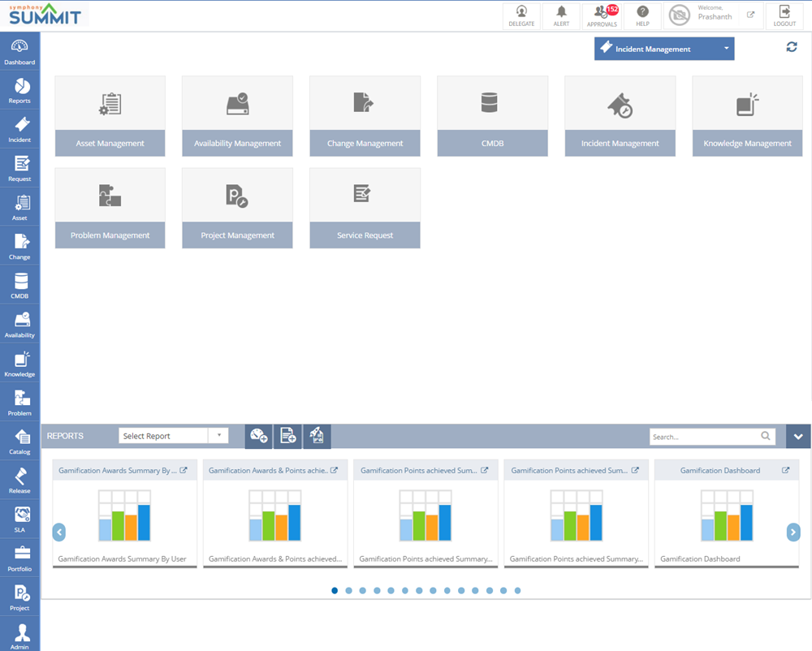Open Gamification Dashboard report thumbnail
This screenshot has width=812, height=651.
pyautogui.click(x=727, y=516)
